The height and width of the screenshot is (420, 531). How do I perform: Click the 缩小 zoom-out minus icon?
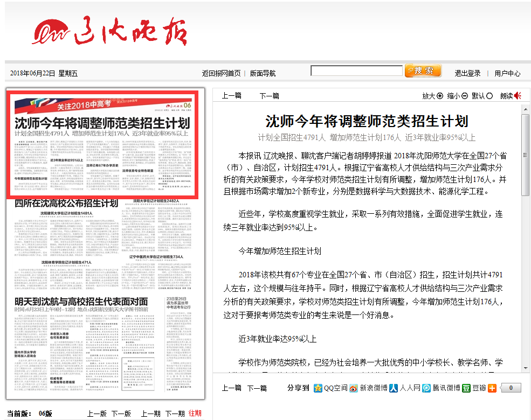(x=464, y=96)
